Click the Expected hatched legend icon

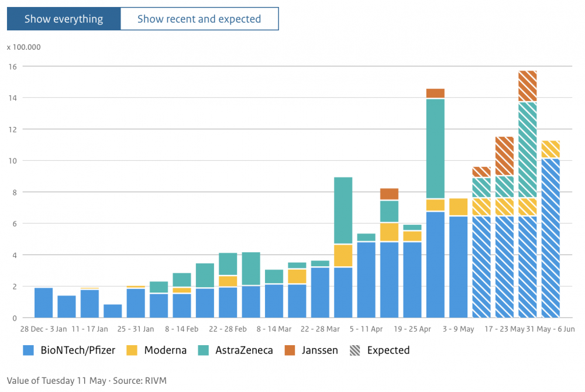(x=355, y=350)
